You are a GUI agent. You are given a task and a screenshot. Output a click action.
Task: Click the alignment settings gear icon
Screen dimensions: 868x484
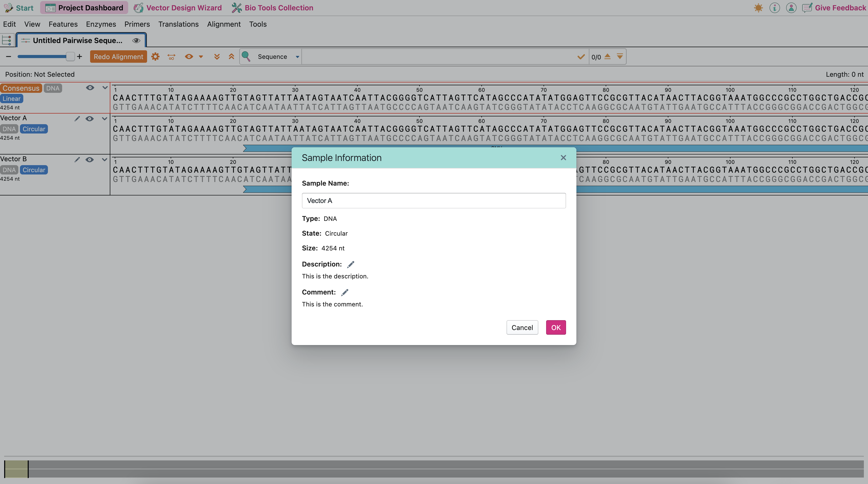coord(155,57)
